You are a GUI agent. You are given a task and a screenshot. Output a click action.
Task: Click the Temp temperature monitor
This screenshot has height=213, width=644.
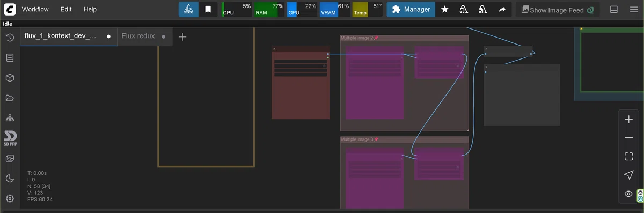367,9
